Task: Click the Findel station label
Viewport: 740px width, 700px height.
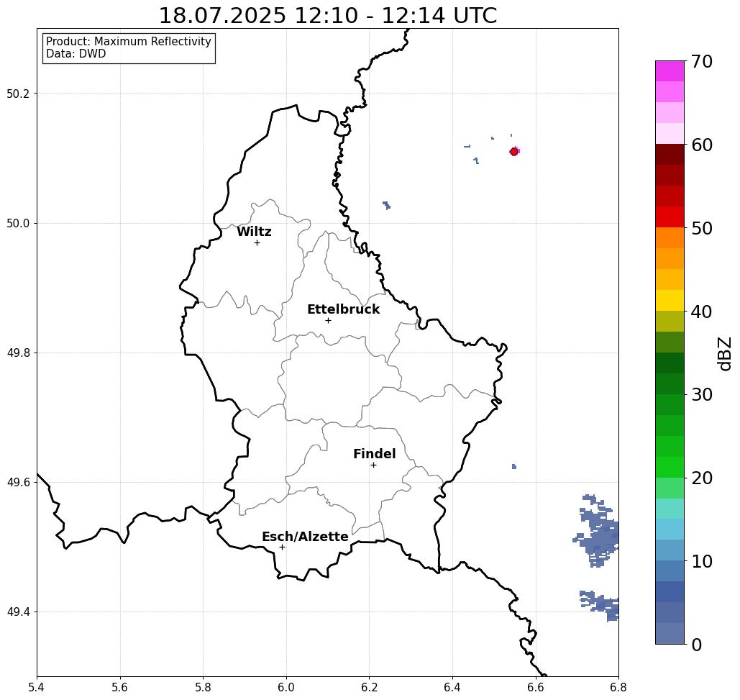Action: pyautogui.click(x=374, y=454)
